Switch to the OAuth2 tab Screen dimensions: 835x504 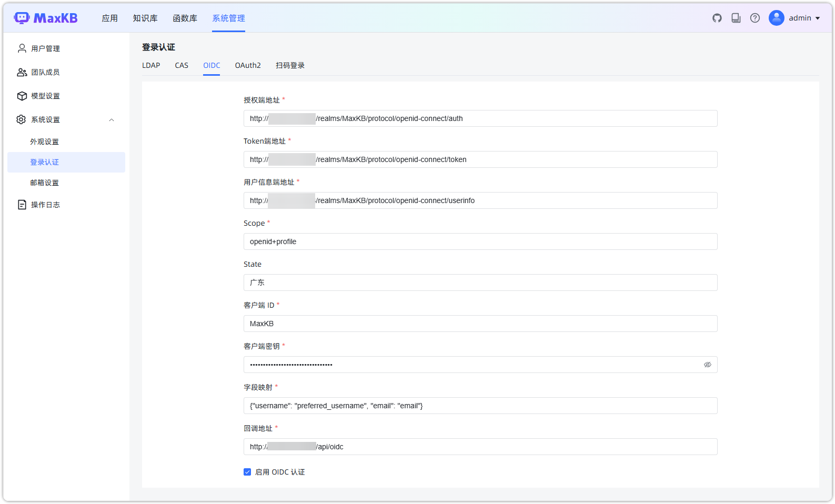coord(248,65)
